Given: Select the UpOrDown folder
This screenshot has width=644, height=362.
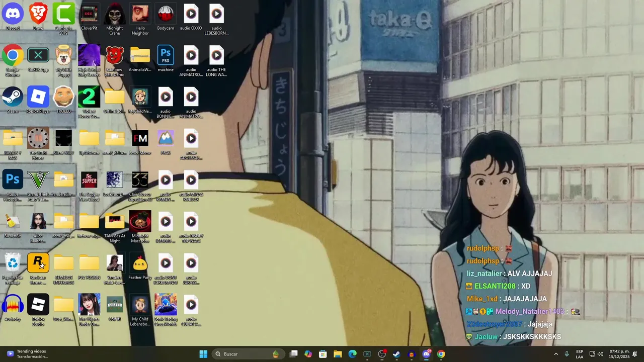Looking at the screenshot, I should click(x=89, y=142).
